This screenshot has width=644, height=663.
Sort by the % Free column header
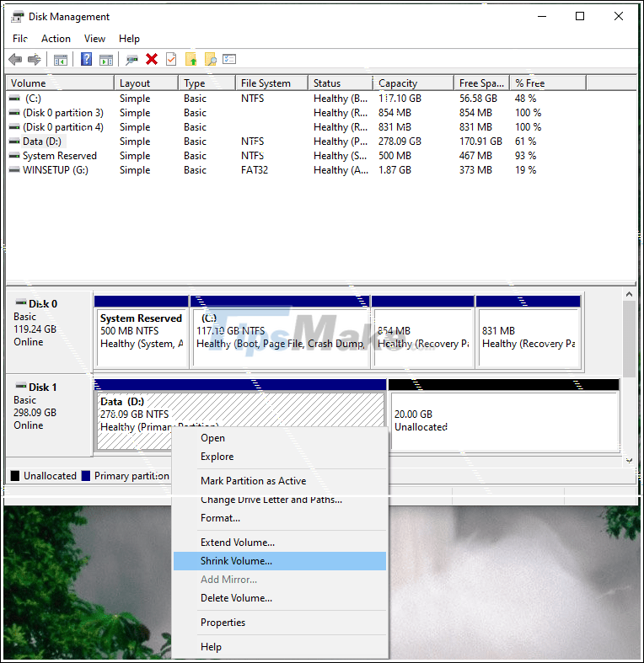click(x=549, y=83)
